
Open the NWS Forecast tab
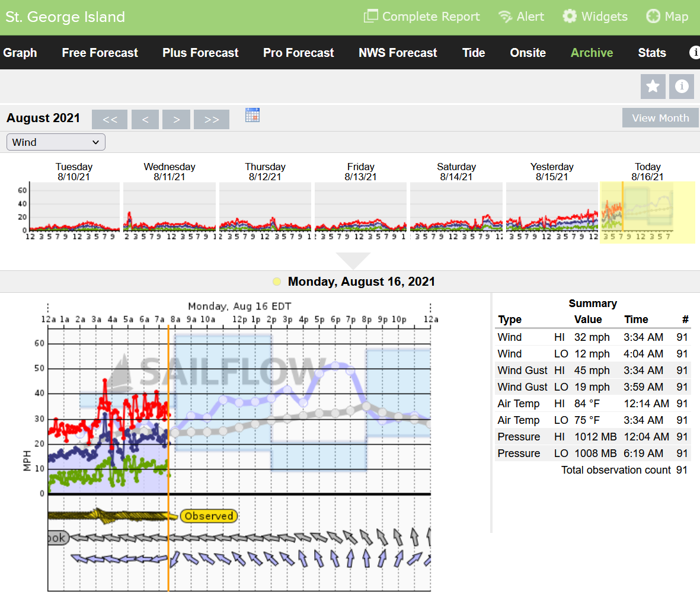coord(398,53)
